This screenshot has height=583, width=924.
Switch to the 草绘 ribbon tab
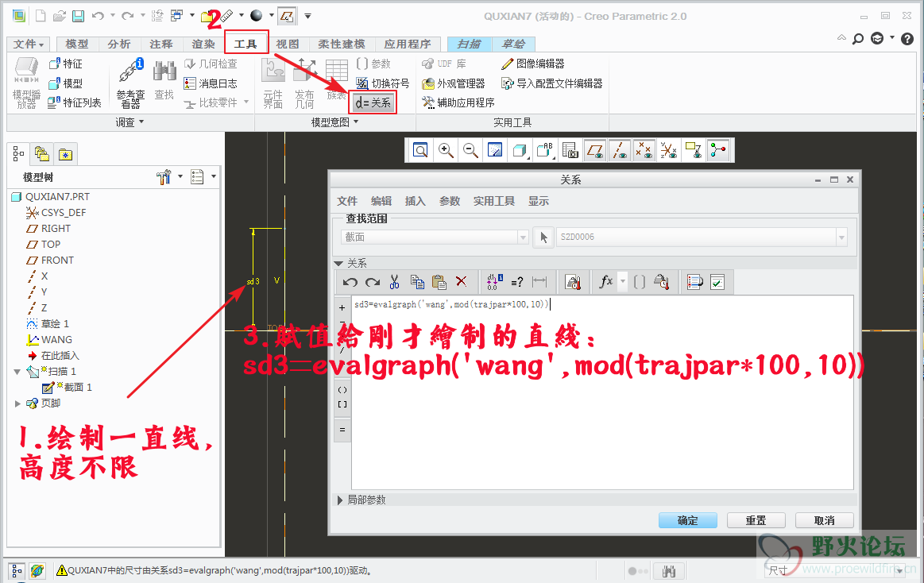pyautogui.click(x=513, y=44)
